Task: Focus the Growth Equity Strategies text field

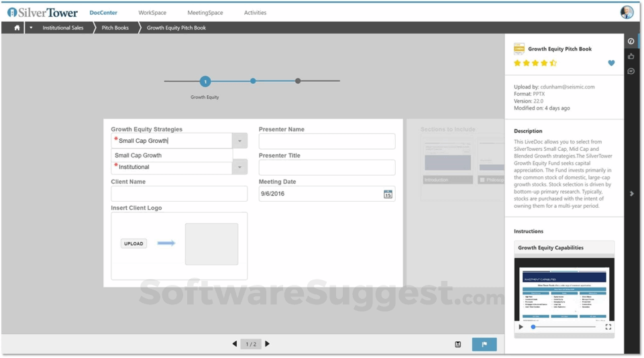Action: [172, 141]
